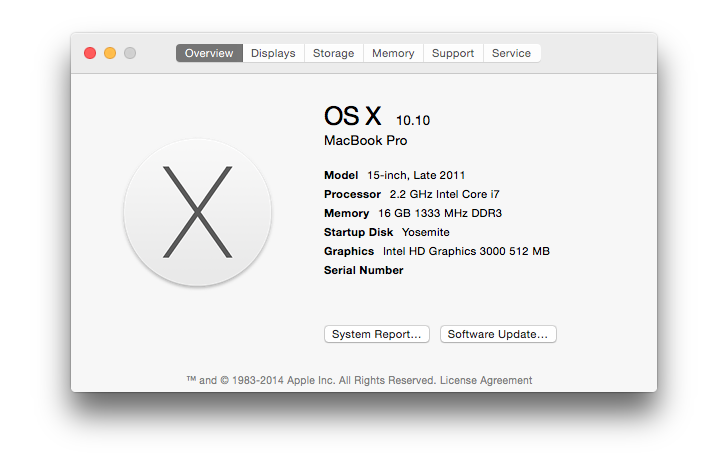Screen dimensions: 725x454
Task: Select the "MacBook Pro" heading text
Action: tap(365, 141)
